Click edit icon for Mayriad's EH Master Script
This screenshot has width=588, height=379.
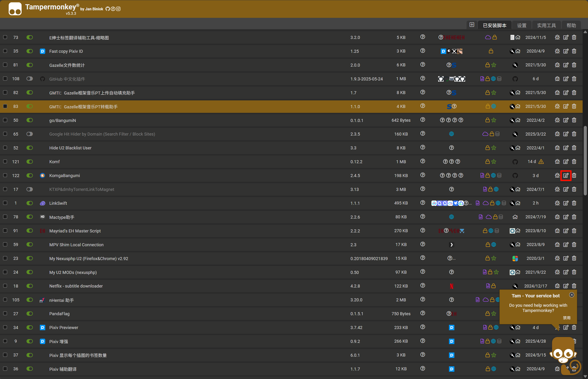click(566, 231)
